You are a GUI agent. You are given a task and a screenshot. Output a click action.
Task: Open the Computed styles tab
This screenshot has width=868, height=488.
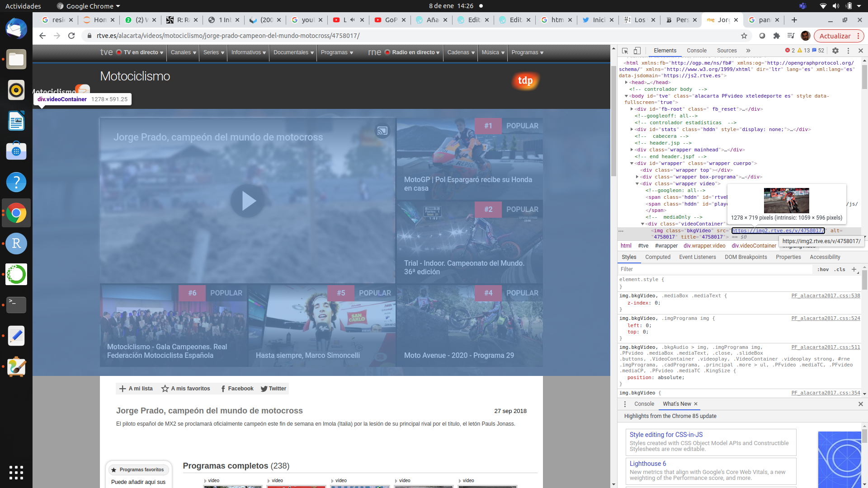coord(658,257)
